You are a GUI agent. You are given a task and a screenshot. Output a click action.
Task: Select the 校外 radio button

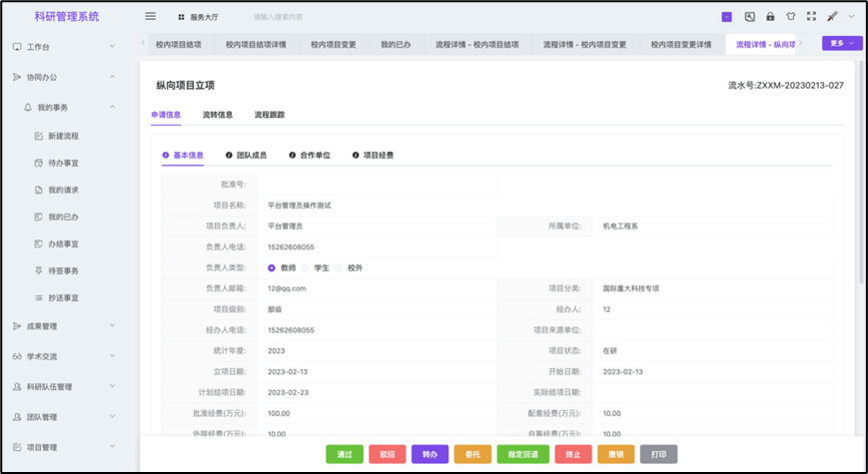pyautogui.click(x=340, y=267)
